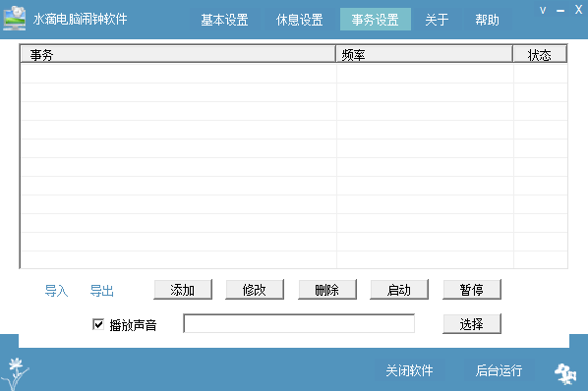Click the mascot icon in bottom right corner
The width and height of the screenshot is (588, 391).
565,373
